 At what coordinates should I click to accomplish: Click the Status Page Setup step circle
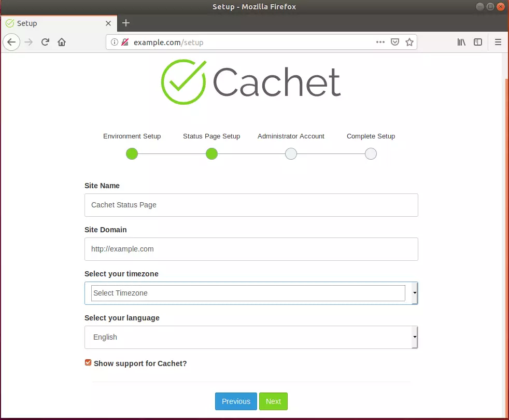211,153
